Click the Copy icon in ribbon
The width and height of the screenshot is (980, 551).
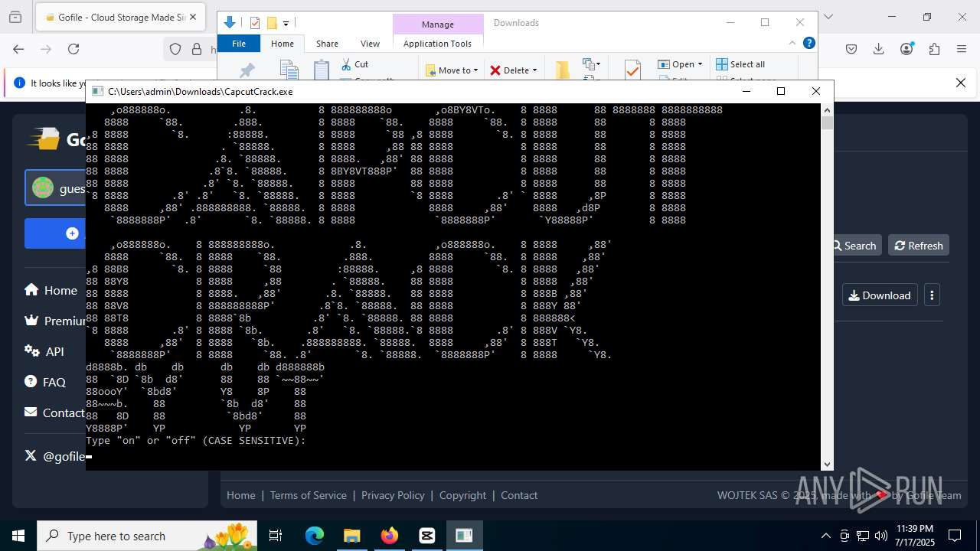coord(289,70)
